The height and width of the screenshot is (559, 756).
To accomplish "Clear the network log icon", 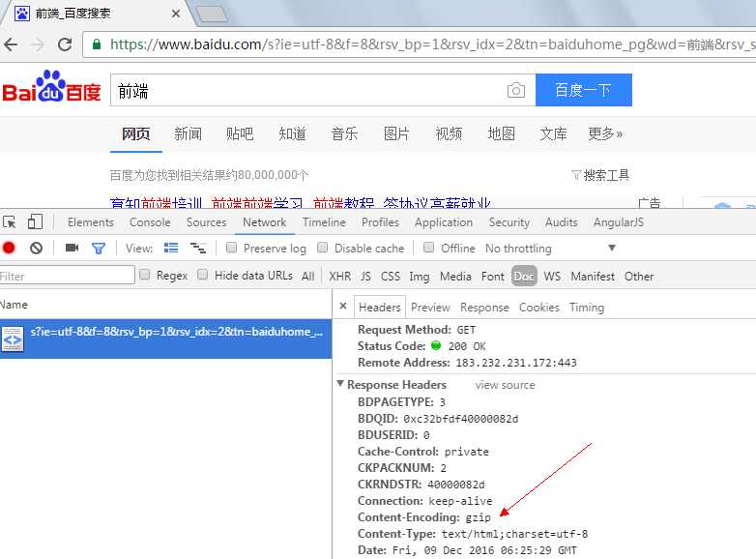I will pos(36,248).
